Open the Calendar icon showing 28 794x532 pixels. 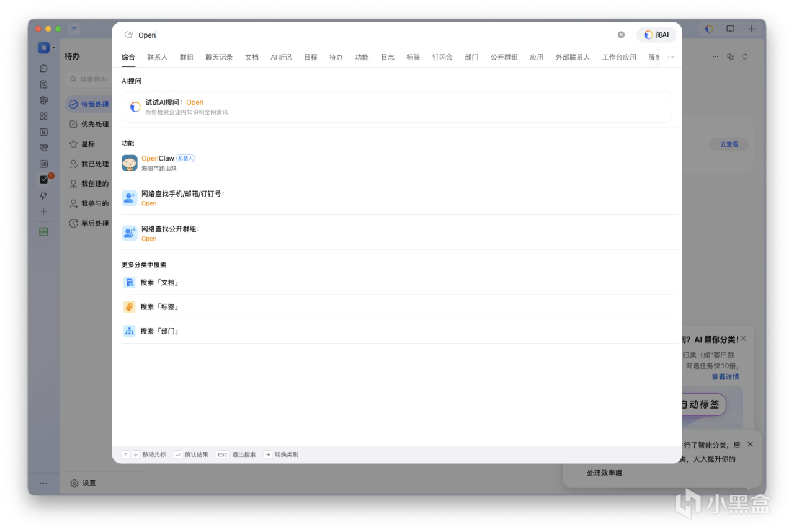[43, 164]
